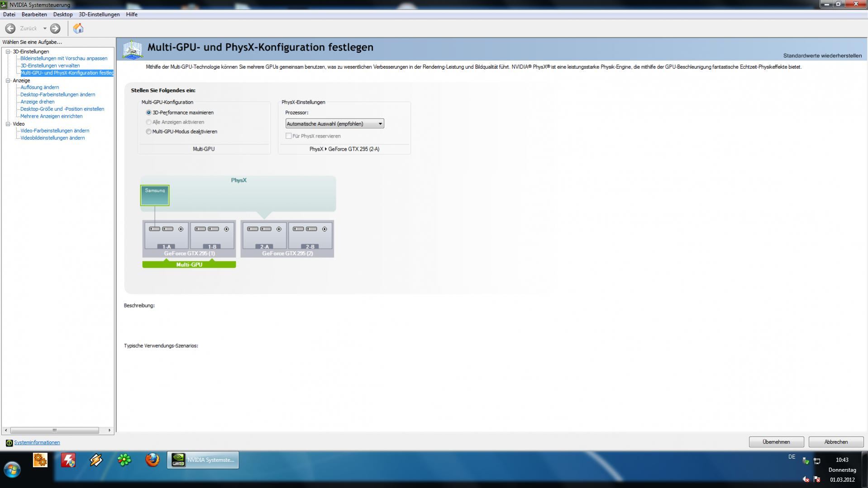The image size is (868, 488).
Task: Click the sidebar scroll left arrow
Action: [5, 430]
